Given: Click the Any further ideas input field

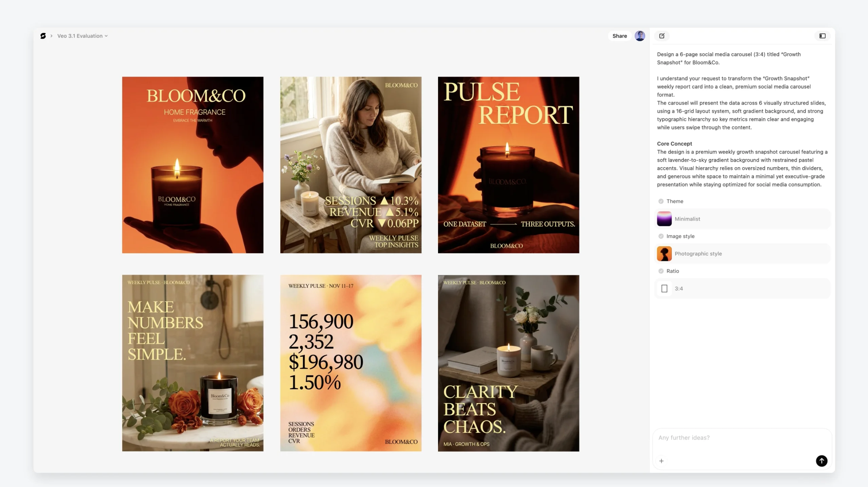Looking at the screenshot, I should [x=713, y=437].
